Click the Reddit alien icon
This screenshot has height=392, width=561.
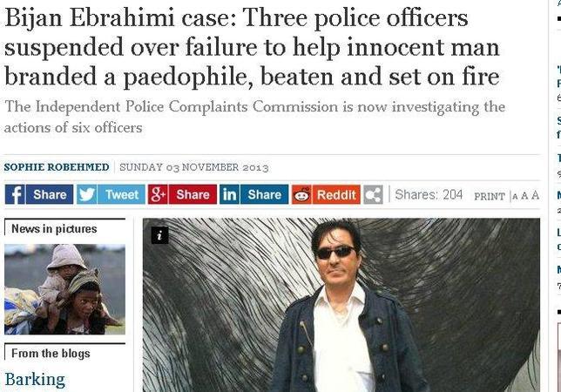pos(301,194)
